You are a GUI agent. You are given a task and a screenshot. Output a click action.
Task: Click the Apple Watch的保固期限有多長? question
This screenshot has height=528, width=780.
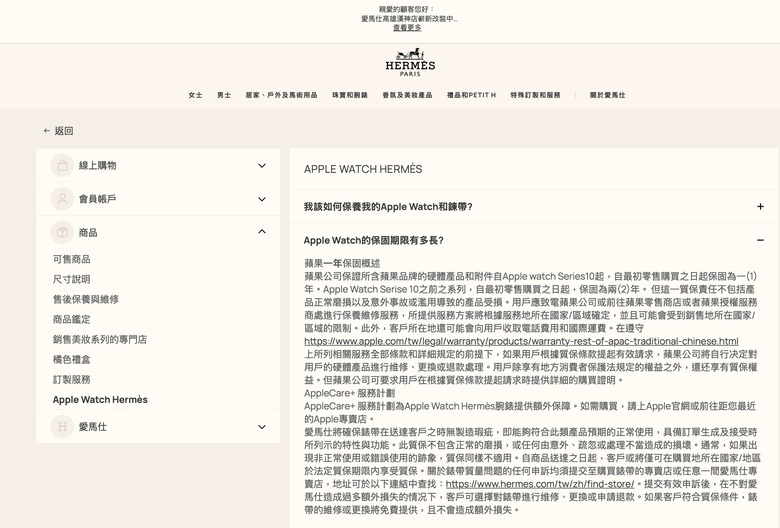tap(374, 240)
